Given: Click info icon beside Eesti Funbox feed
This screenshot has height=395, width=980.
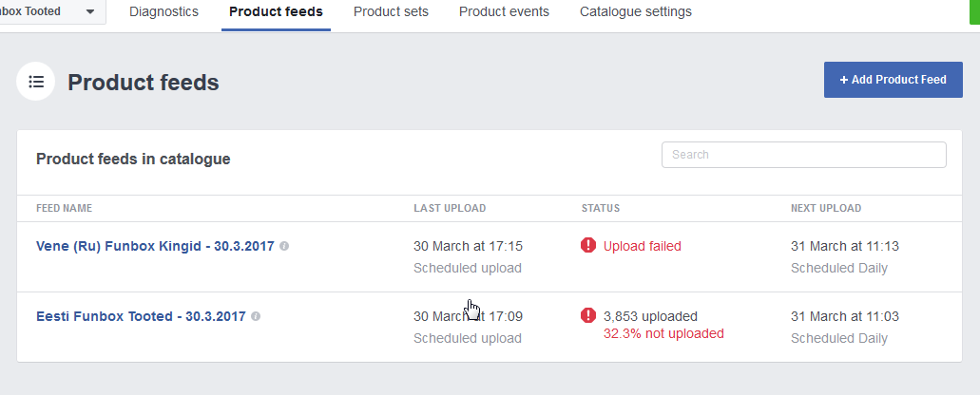Looking at the screenshot, I should [x=256, y=316].
